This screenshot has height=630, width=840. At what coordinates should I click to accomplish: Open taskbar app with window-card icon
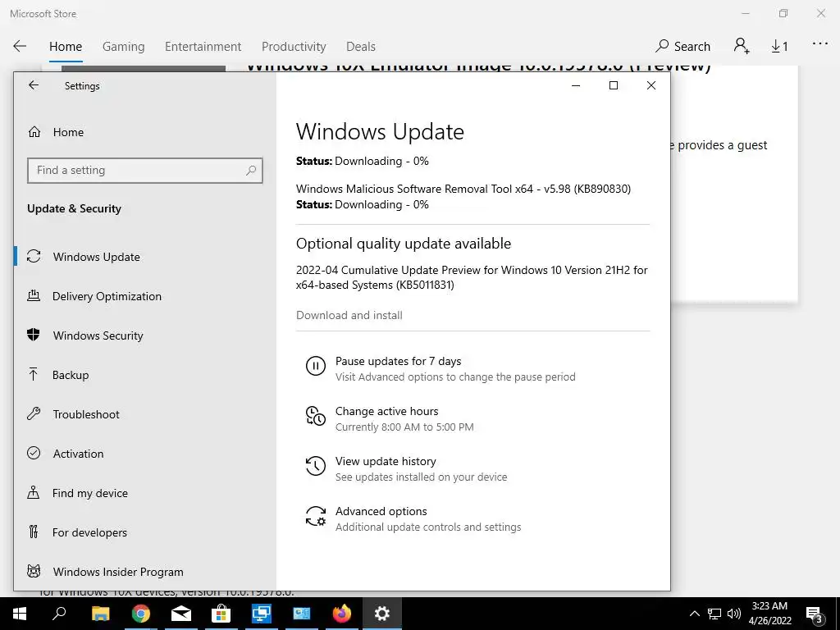point(302,614)
